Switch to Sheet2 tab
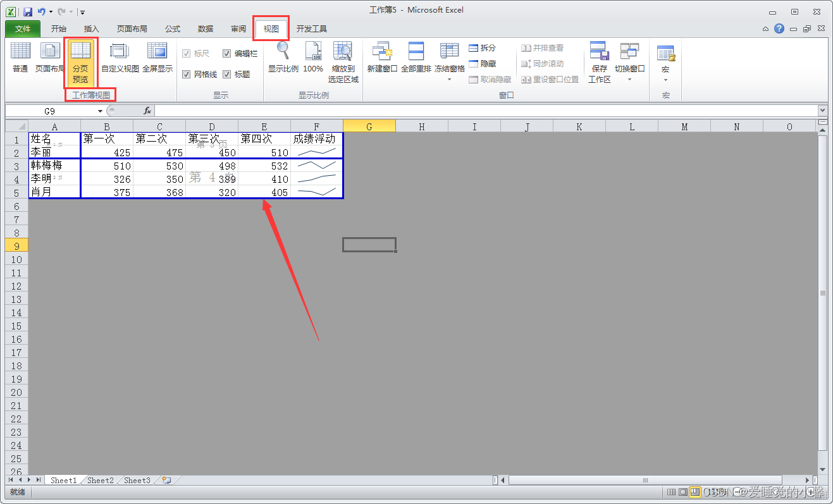833x504 pixels. point(100,481)
